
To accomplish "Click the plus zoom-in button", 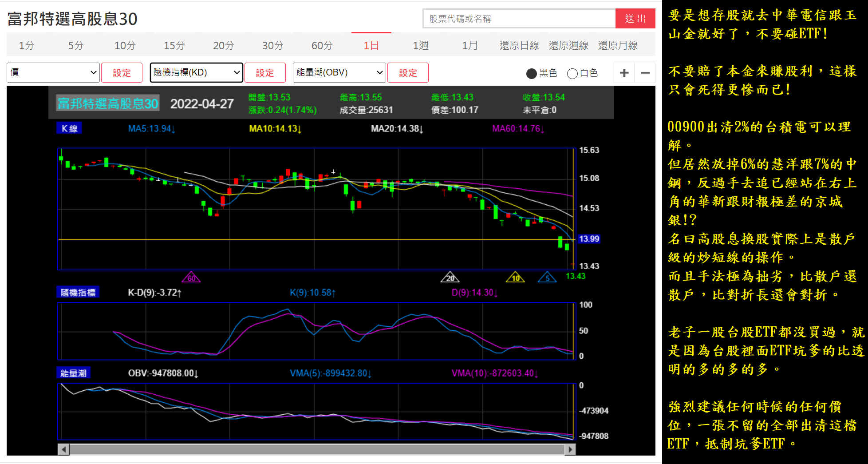I will click(624, 73).
